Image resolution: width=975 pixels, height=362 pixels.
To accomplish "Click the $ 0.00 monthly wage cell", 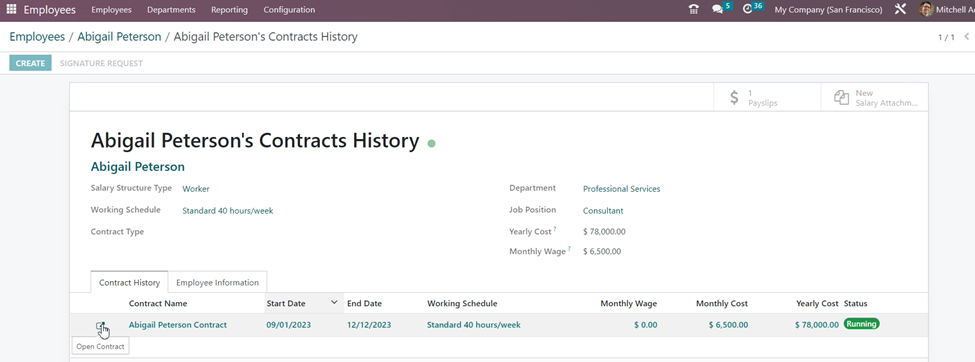I will pos(645,325).
